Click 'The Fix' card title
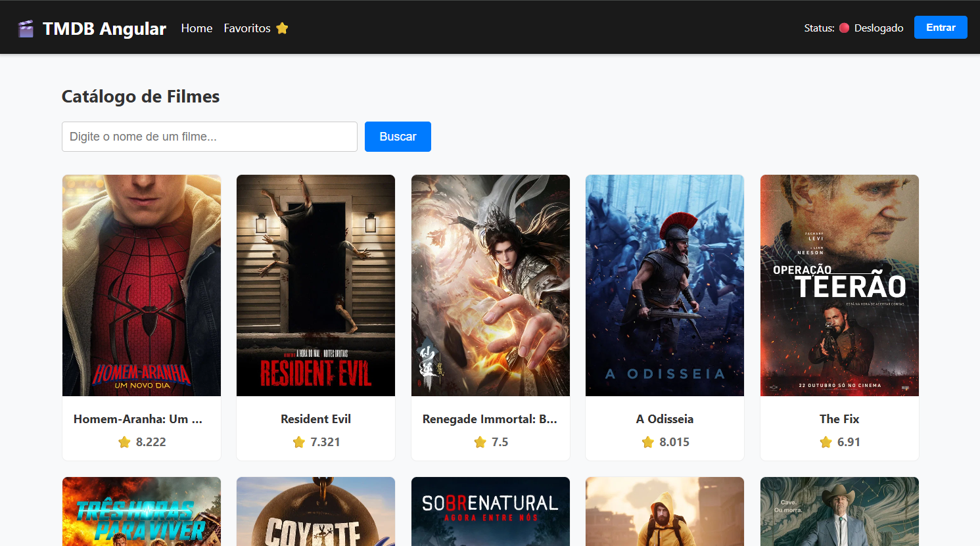This screenshot has height=546, width=980. click(x=839, y=419)
